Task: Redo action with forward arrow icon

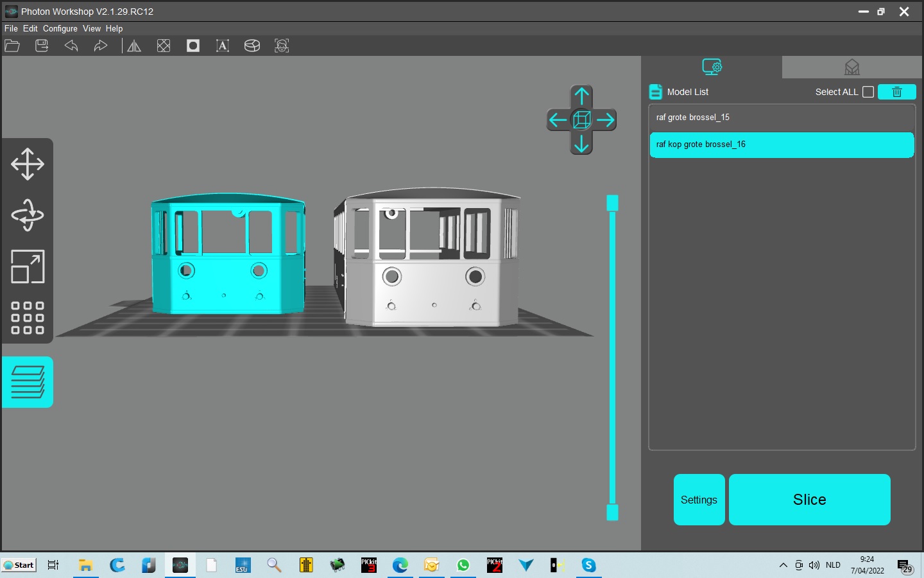Action: tap(101, 46)
